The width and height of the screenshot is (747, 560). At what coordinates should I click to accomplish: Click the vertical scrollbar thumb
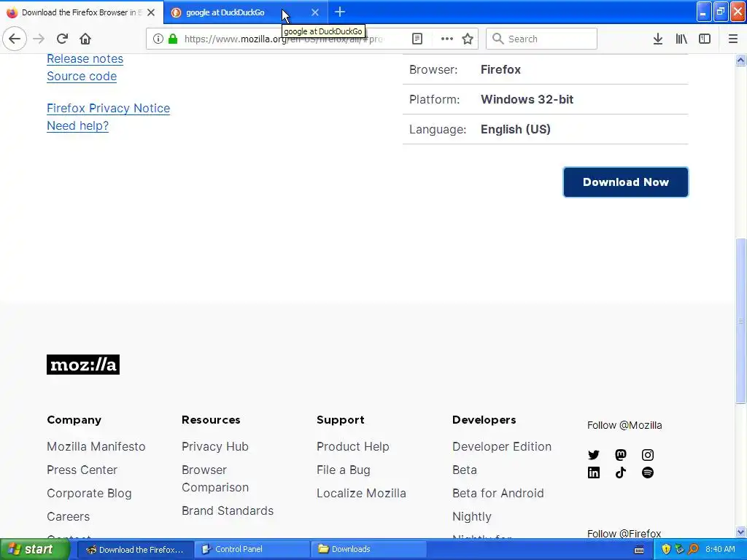coord(740,321)
